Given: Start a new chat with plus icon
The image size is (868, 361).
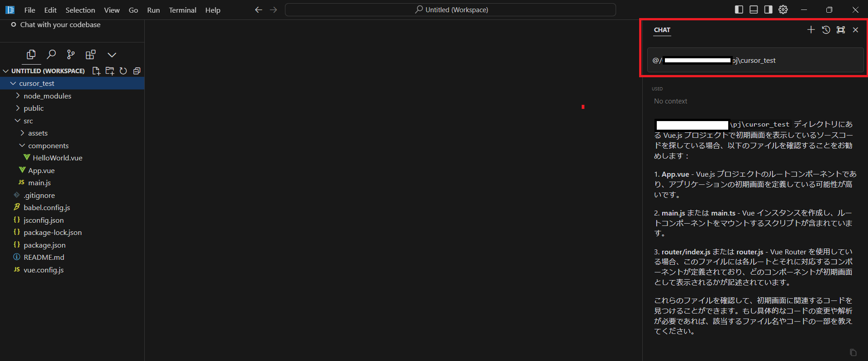Looking at the screenshot, I should pos(811,30).
